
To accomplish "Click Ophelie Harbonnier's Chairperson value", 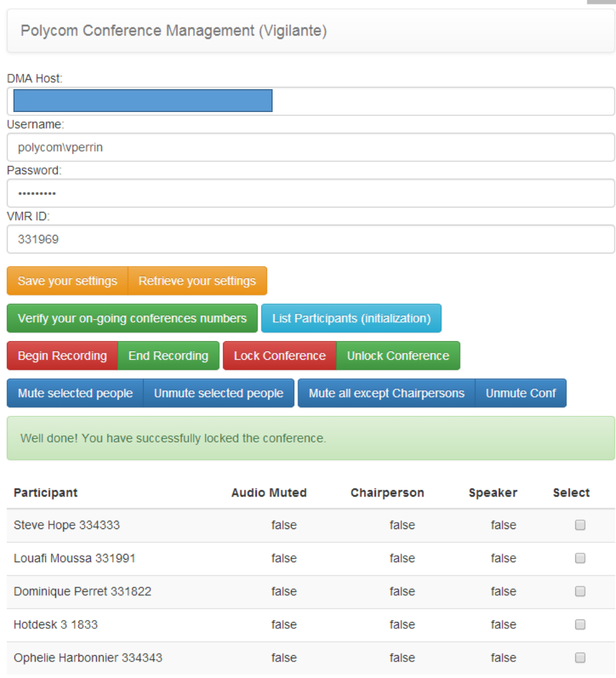I will (x=403, y=658).
